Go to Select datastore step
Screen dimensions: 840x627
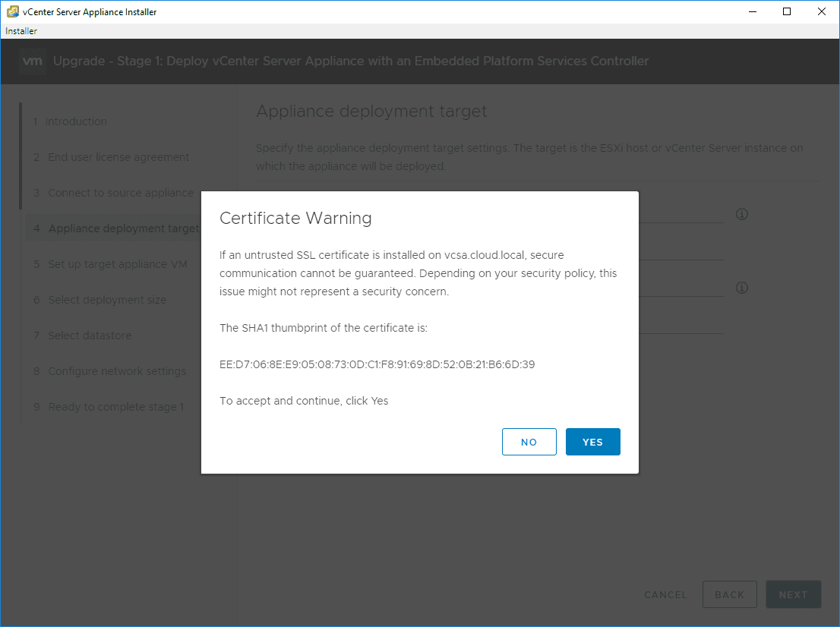point(90,336)
